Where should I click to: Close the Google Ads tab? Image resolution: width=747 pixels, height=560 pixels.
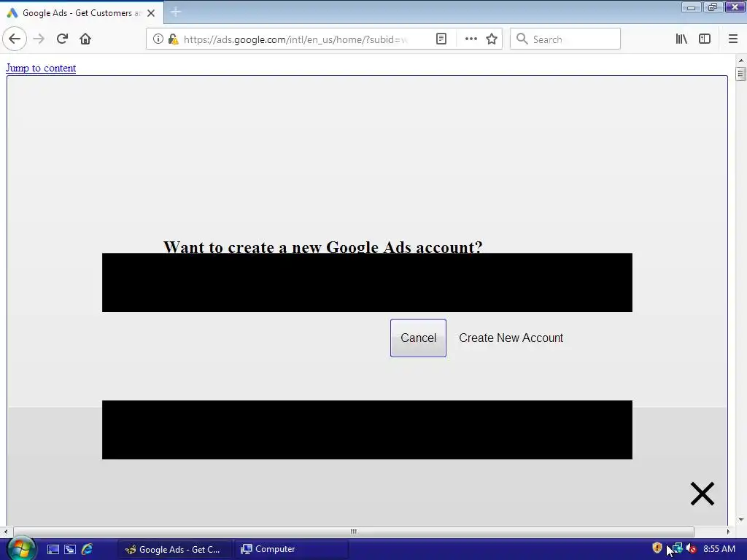(151, 13)
